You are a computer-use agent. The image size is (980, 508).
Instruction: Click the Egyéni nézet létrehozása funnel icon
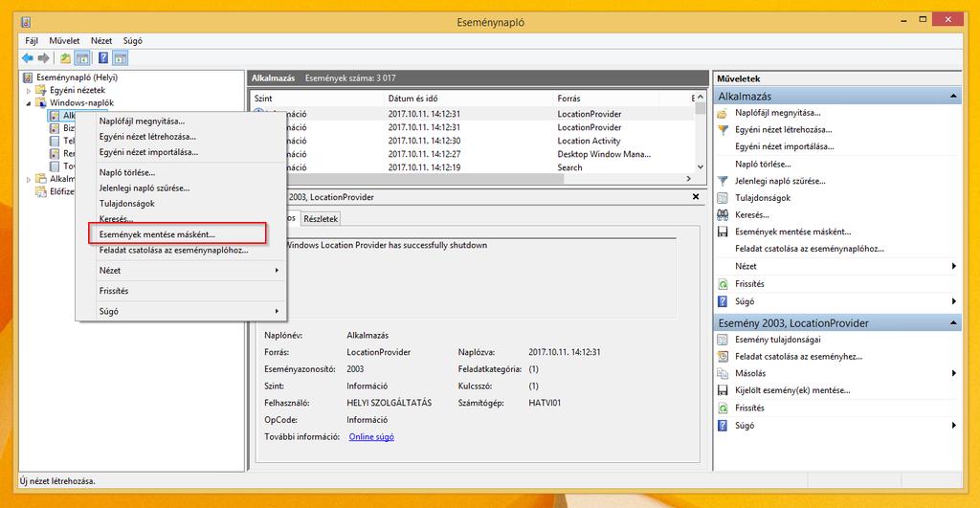(x=723, y=130)
